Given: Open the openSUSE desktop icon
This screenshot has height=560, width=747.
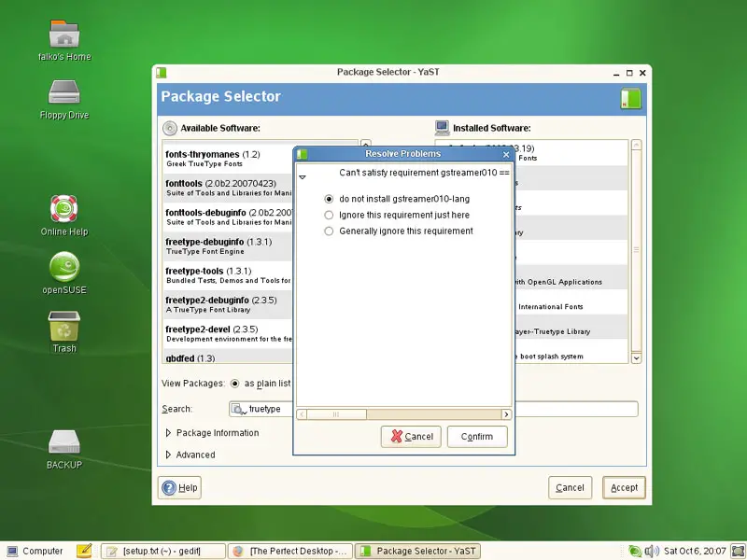Looking at the screenshot, I should (x=64, y=268).
